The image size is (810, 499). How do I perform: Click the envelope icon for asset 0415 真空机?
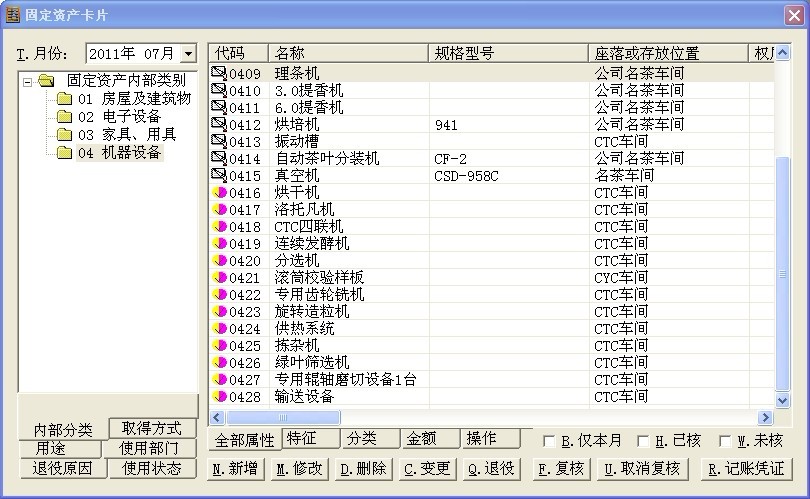coord(219,176)
